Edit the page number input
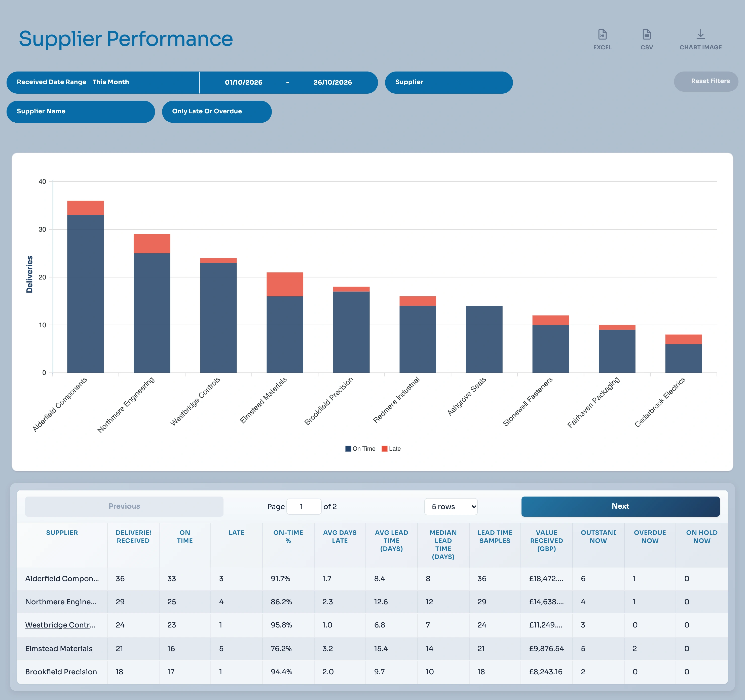This screenshot has width=745, height=700. point(304,507)
